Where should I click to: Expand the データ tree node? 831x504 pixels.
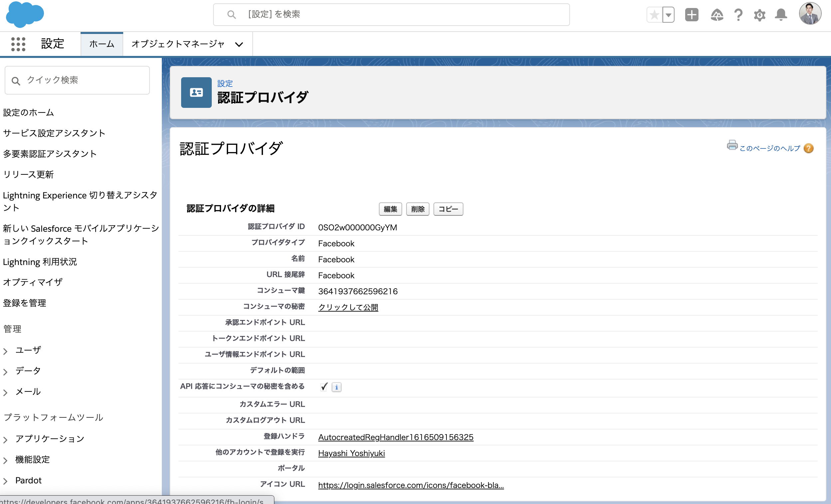[5, 372]
